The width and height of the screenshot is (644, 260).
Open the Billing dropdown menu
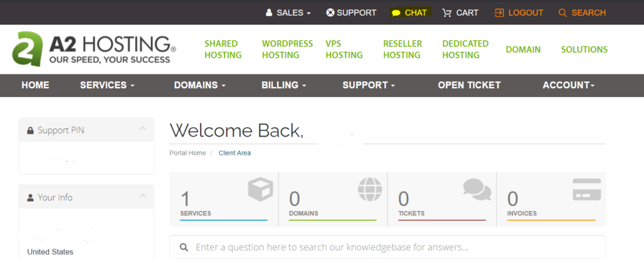click(x=284, y=85)
